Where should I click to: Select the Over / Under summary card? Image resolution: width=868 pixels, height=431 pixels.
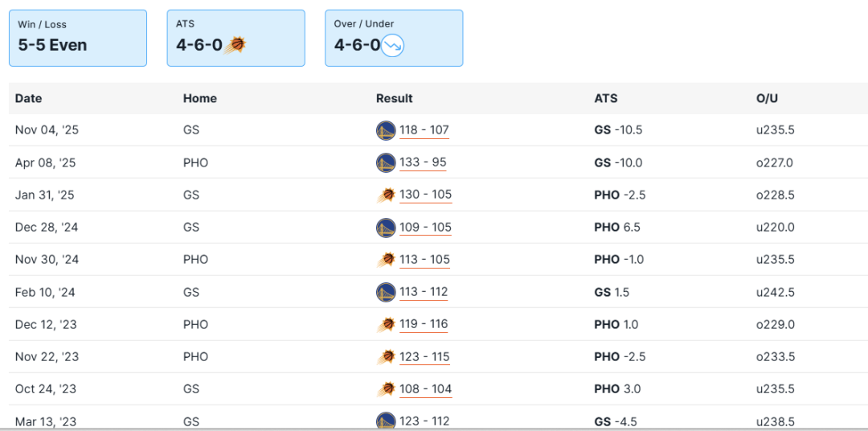pyautogui.click(x=394, y=38)
